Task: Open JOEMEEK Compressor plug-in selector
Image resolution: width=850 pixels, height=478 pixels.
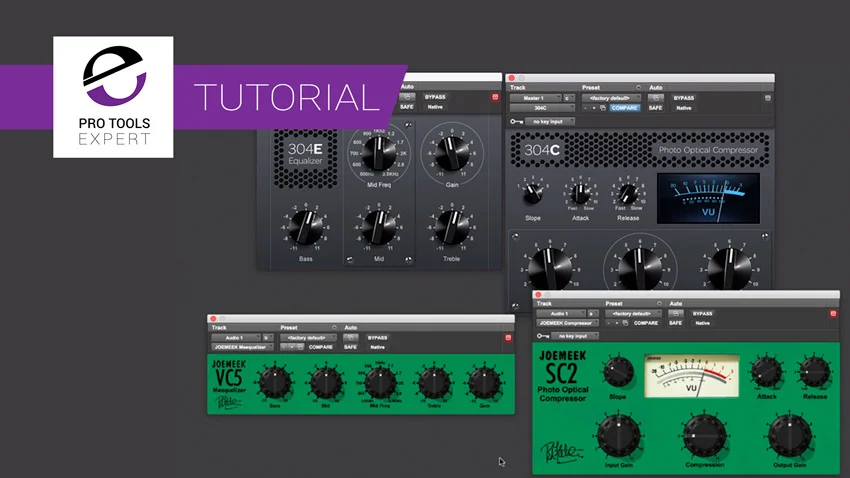Action: click(x=567, y=323)
